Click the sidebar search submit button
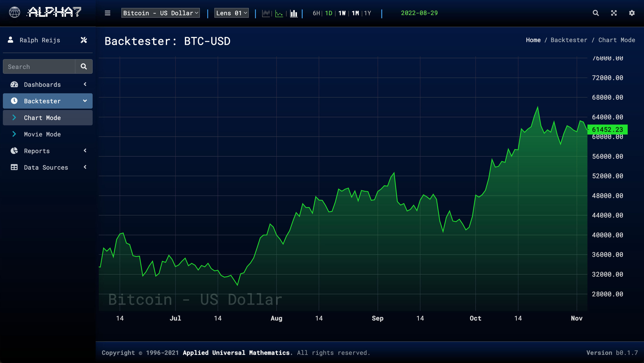 pyautogui.click(x=84, y=67)
